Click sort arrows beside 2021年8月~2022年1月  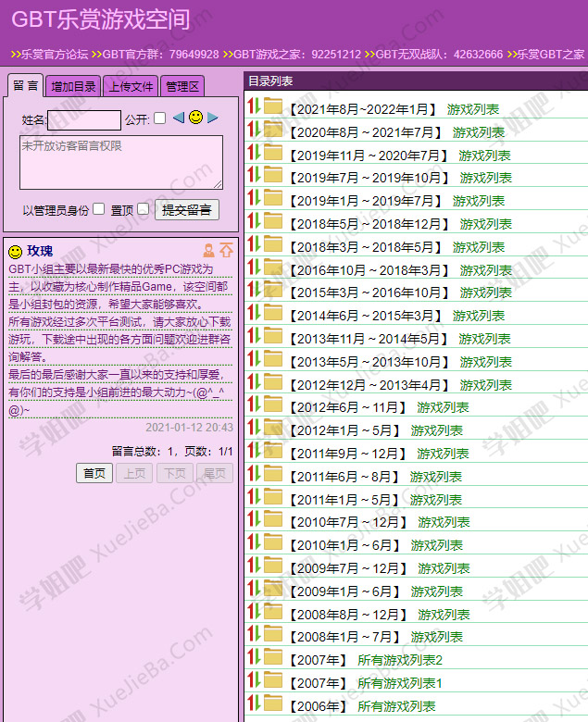(254, 106)
